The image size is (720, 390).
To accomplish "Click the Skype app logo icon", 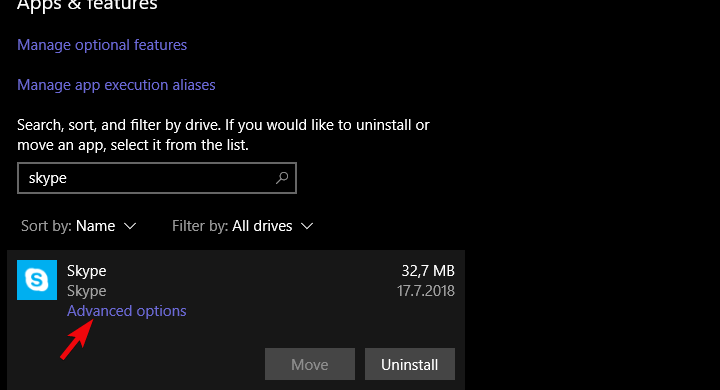I will click(37, 280).
